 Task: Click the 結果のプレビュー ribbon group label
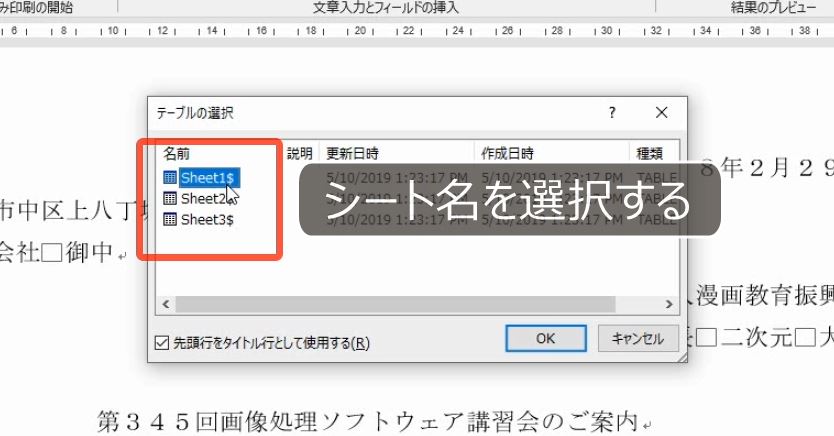tap(773, 7)
